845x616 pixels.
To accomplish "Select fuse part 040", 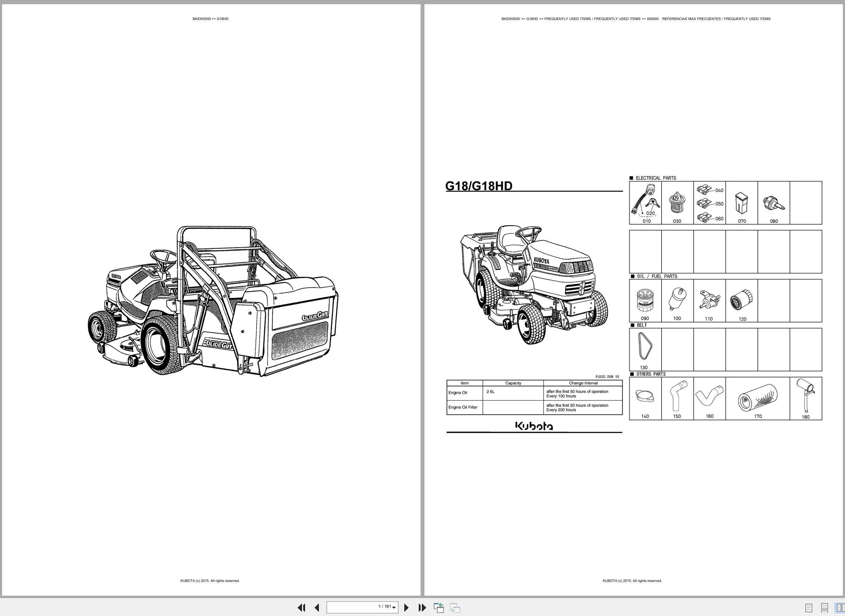I will coord(710,190).
